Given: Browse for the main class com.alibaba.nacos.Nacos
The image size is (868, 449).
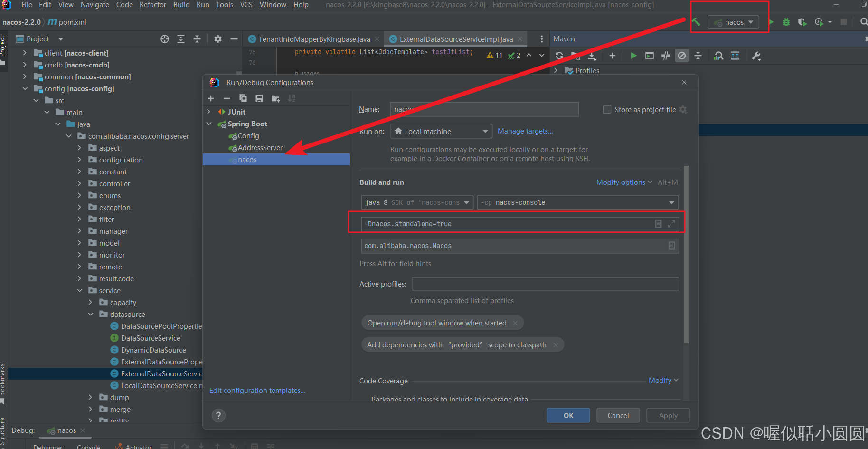Looking at the screenshot, I should coord(671,246).
